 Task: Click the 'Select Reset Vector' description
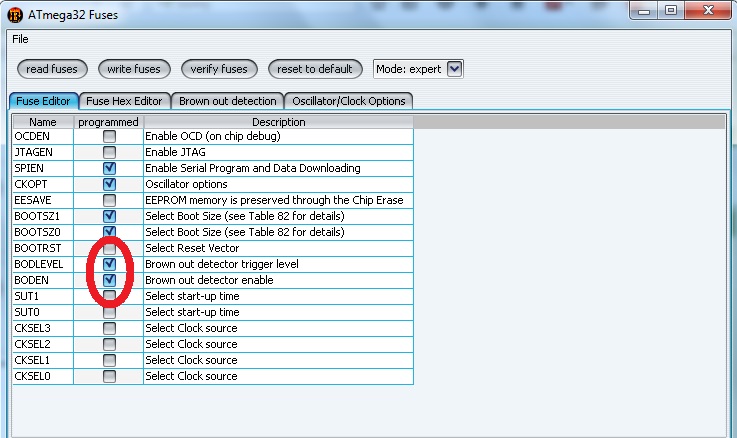(x=192, y=248)
